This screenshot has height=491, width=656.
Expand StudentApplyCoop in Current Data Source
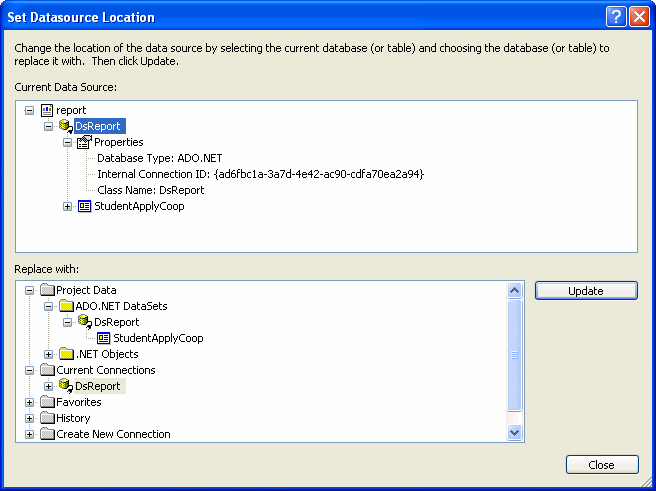click(x=68, y=206)
